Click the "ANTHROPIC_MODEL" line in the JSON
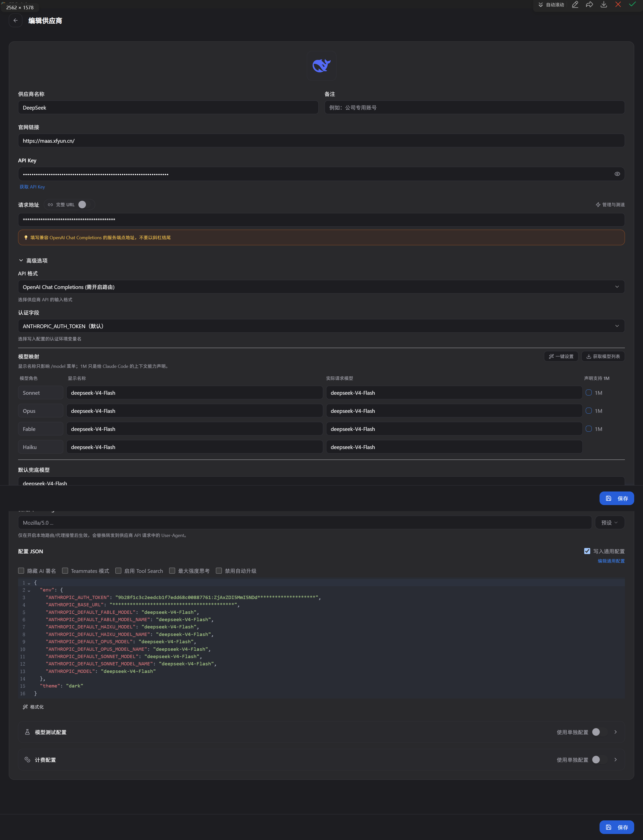The image size is (643, 840). 101,671
